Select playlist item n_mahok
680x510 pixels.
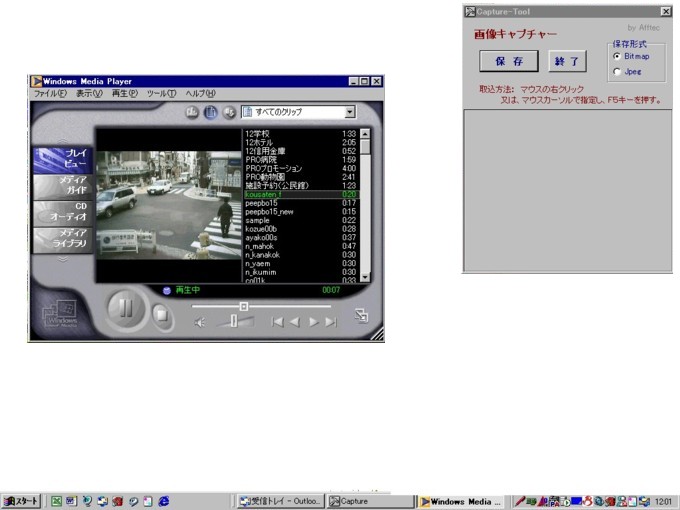click(301, 246)
